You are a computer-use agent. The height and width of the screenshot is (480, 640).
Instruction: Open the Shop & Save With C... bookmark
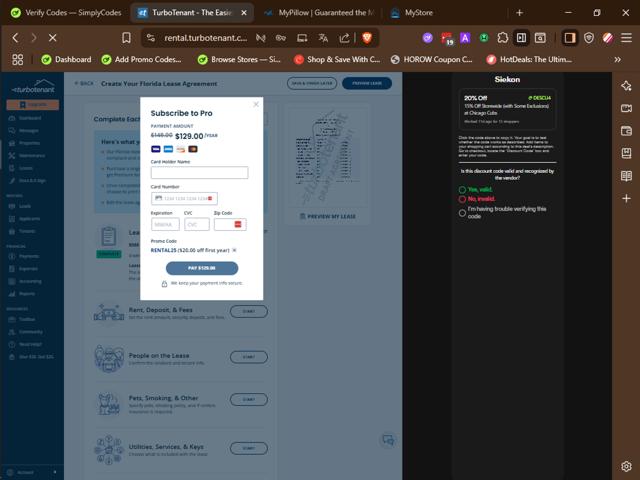pos(337,60)
